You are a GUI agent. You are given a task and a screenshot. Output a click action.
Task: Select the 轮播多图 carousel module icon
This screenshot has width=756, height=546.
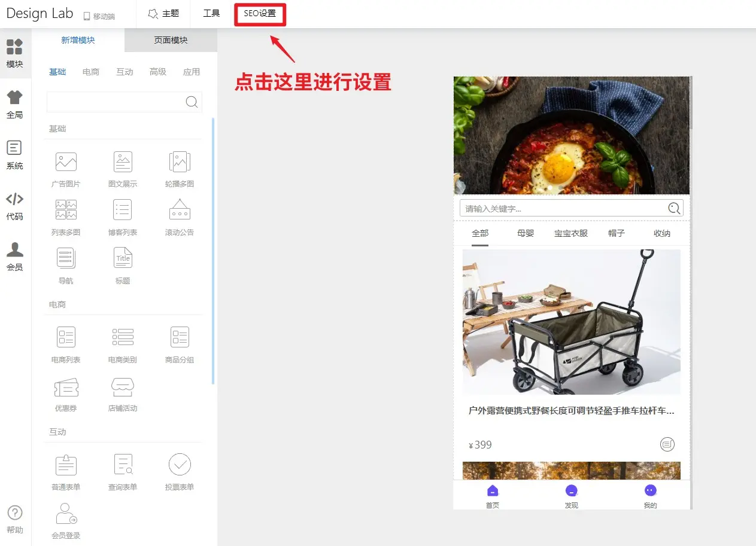(x=180, y=162)
